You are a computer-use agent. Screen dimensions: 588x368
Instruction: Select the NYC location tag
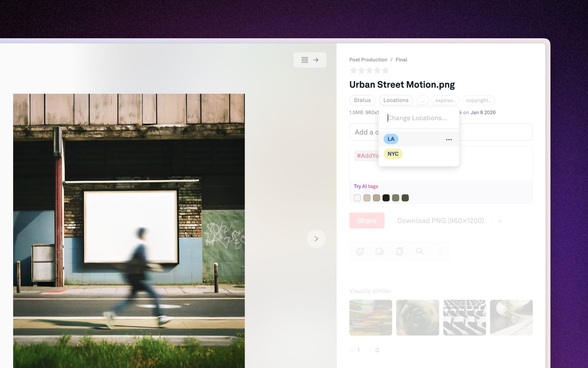[x=393, y=154]
